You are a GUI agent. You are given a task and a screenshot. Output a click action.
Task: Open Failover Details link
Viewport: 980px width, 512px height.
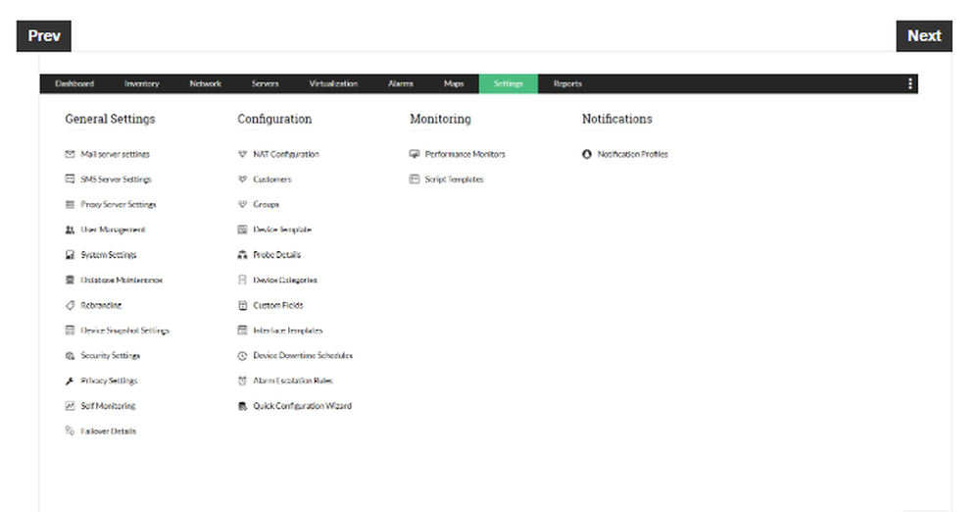(108, 431)
